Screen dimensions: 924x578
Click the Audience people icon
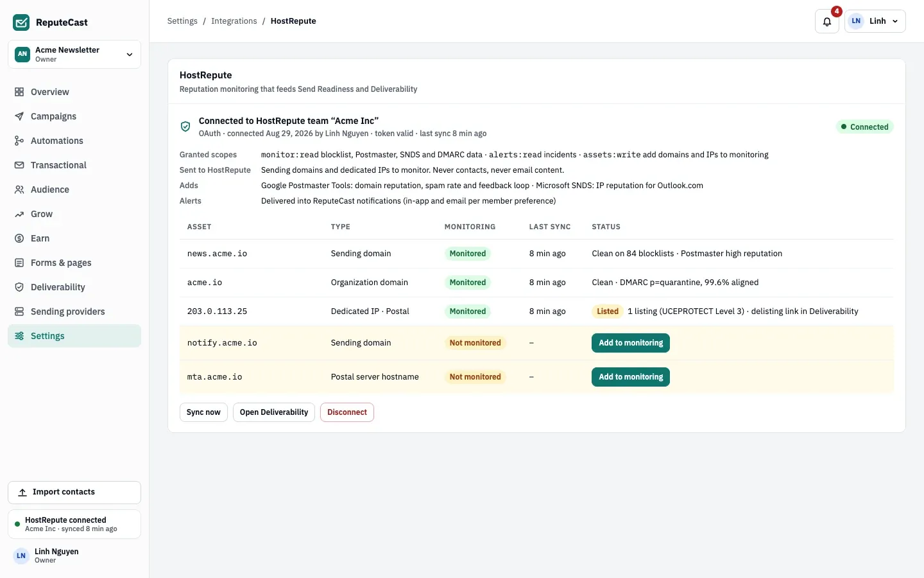tap(19, 189)
